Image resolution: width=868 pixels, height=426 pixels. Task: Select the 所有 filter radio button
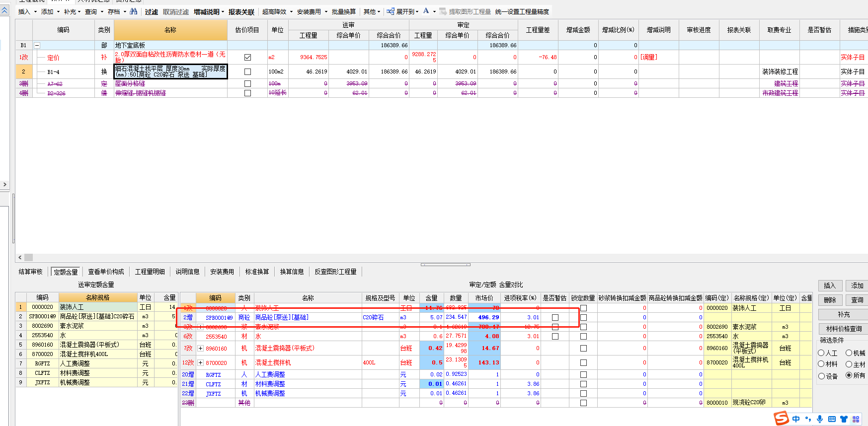[849, 375]
